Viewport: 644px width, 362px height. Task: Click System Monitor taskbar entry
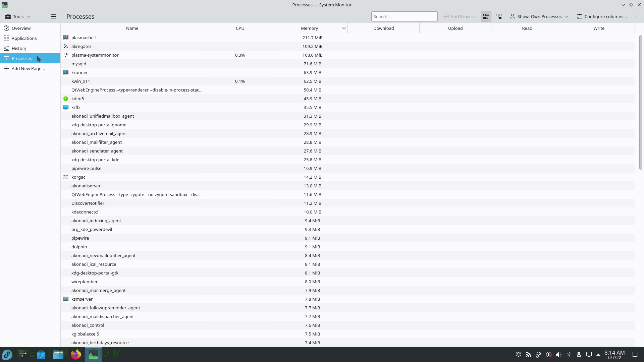click(93, 354)
